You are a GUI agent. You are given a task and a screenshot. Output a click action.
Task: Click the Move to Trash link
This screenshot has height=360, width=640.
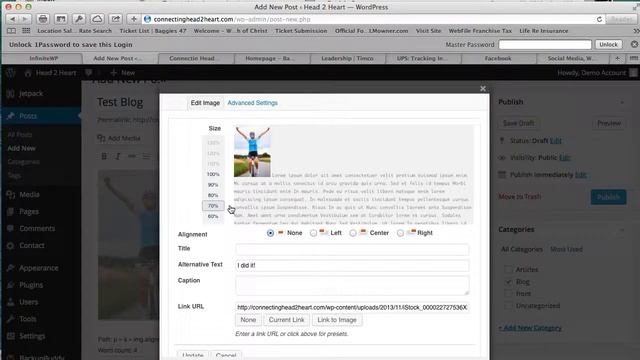click(520, 196)
